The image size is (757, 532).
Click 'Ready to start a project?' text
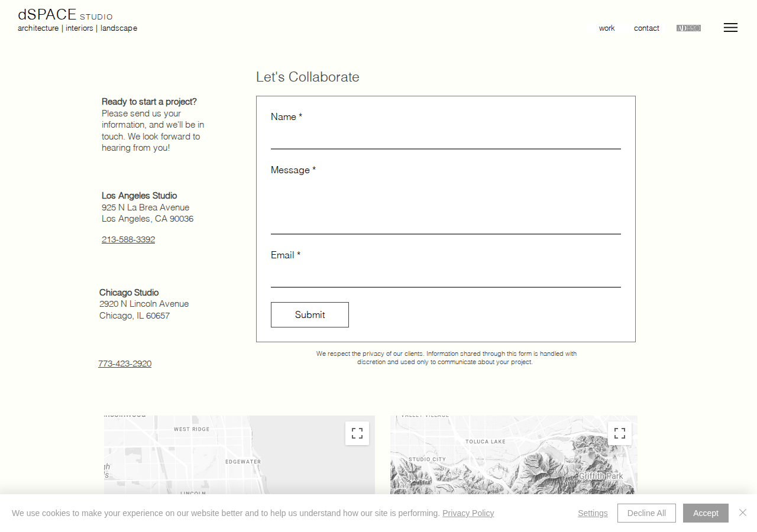click(x=149, y=102)
